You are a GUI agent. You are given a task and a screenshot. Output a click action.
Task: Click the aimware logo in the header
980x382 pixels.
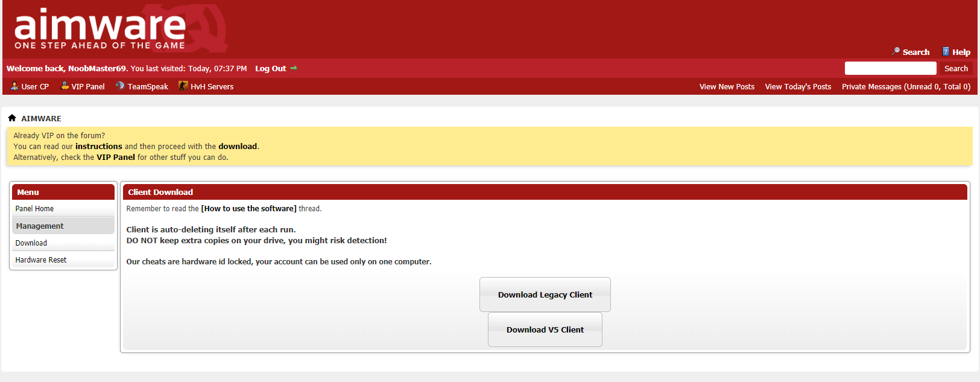coord(100,28)
